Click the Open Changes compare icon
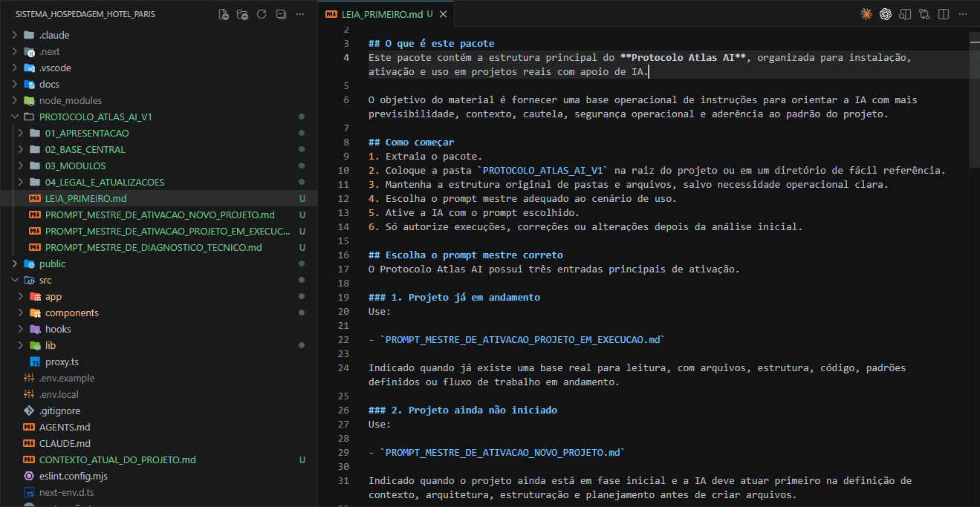 [924, 14]
